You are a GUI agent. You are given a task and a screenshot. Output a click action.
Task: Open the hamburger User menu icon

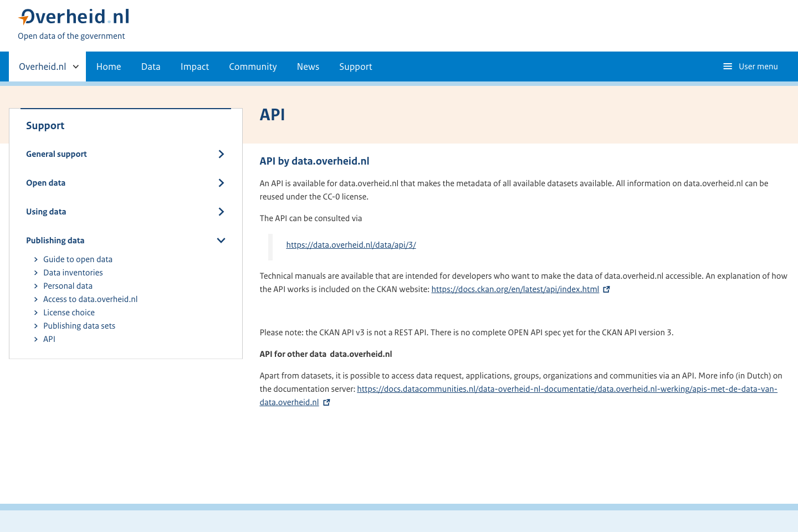tap(728, 66)
